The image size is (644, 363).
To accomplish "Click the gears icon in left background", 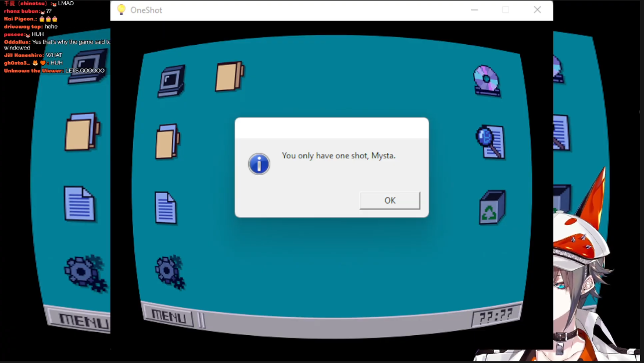I will (x=85, y=273).
